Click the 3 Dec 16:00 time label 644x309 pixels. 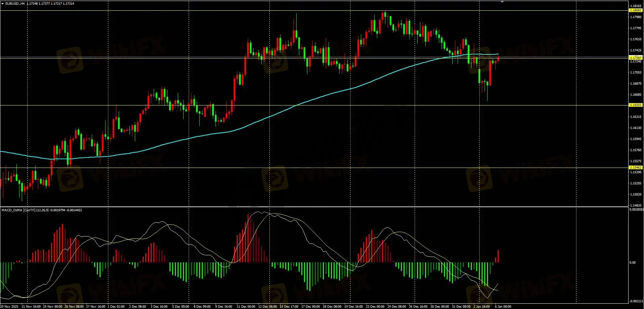point(159,307)
